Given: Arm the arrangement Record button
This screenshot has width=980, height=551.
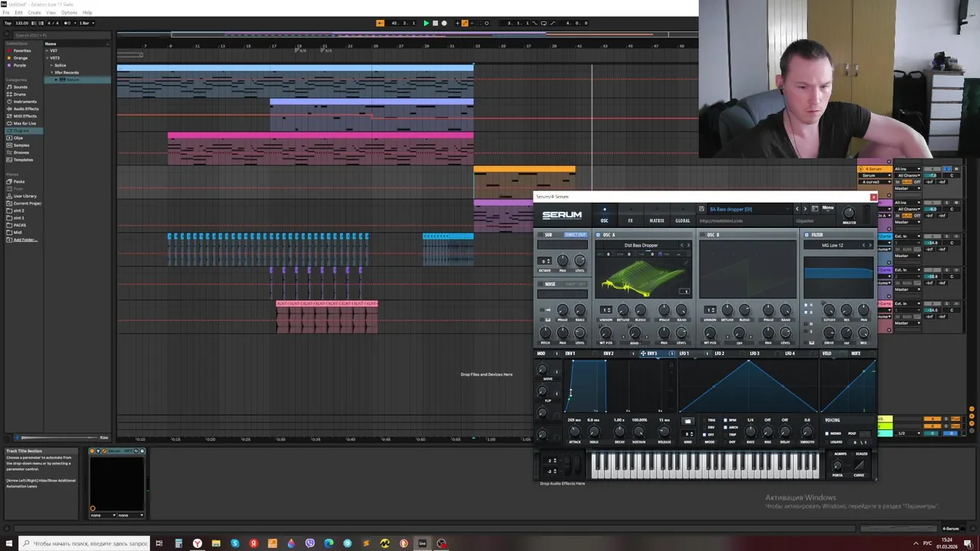Looking at the screenshot, I should tap(444, 23).
